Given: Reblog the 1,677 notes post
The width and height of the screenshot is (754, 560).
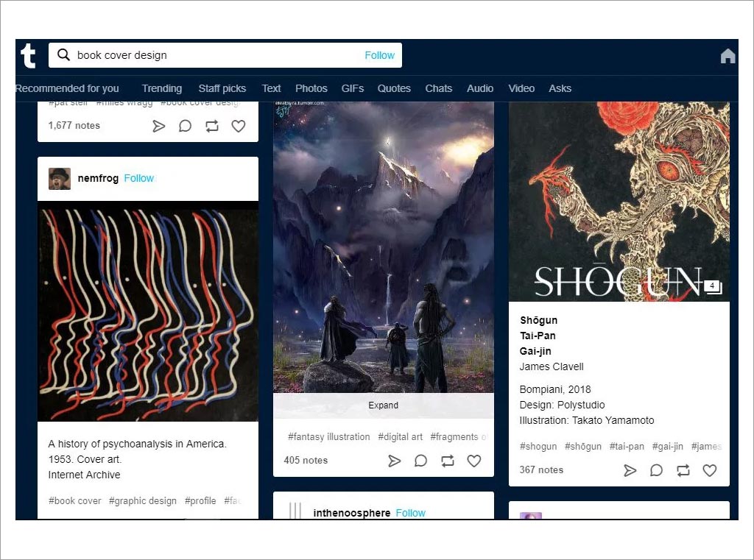Looking at the screenshot, I should [x=212, y=126].
